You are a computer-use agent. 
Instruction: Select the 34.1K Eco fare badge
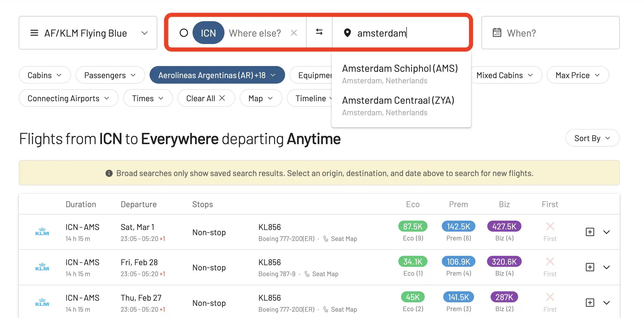coord(413,262)
